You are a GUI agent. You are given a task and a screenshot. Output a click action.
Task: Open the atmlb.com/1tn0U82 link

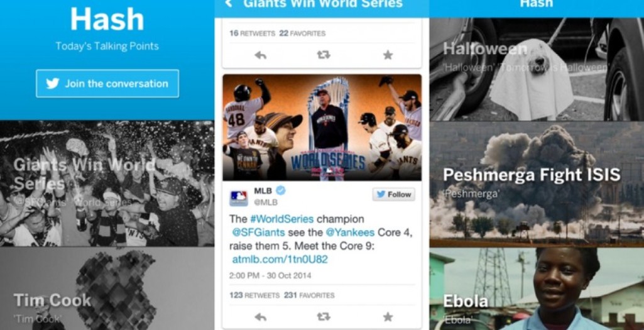[280, 260]
